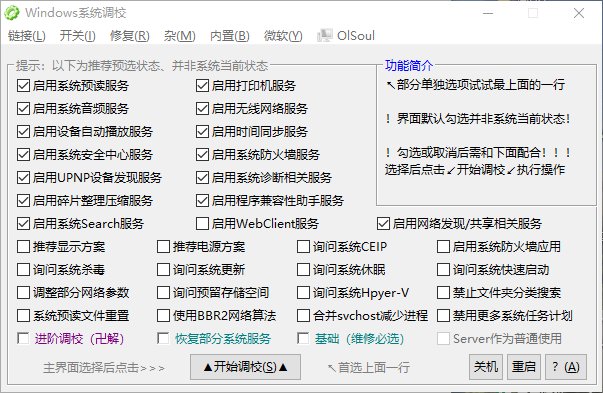Uncheck 启用网络发现/共享相关服务
603x393 pixels.
point(383,223)
